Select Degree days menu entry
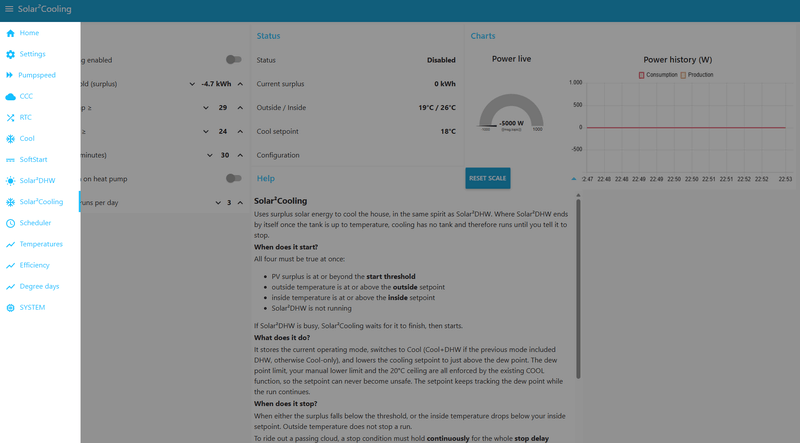This screenshot has width=800, height=443. point(40,286)
